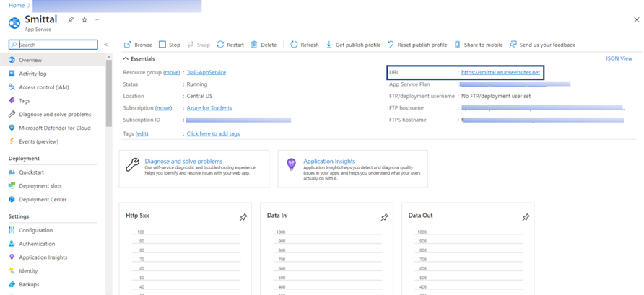Screen dimensions: 644x295
Task: Click the sidebar vertical scrollbar
Action: click(x=109, y=94)
